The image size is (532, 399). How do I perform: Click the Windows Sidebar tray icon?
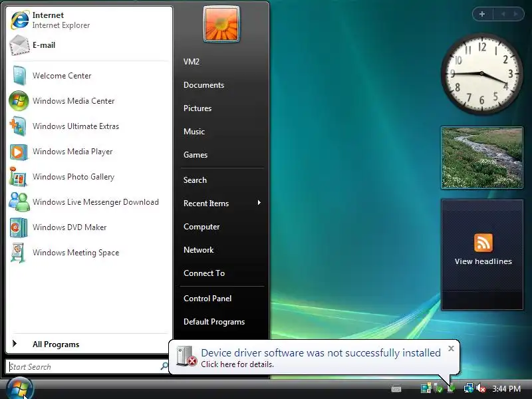coord(426,388)
